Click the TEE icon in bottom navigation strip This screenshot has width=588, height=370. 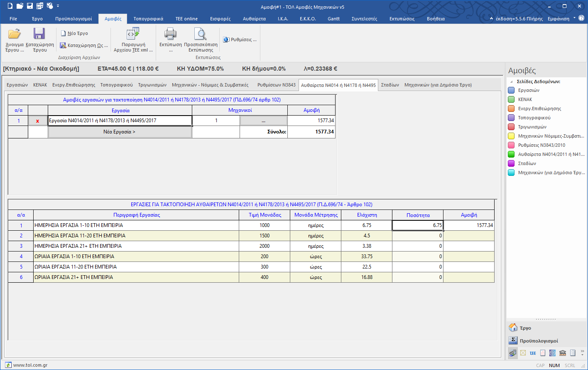[x=533, y=353]
